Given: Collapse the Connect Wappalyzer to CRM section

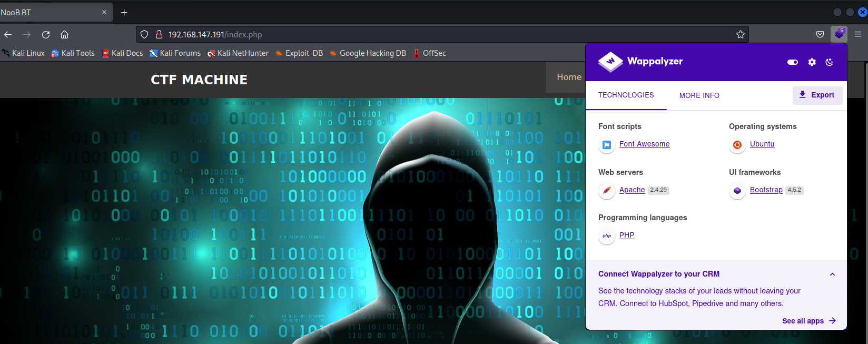Looking at the screenshot, I should click(833, 274).
